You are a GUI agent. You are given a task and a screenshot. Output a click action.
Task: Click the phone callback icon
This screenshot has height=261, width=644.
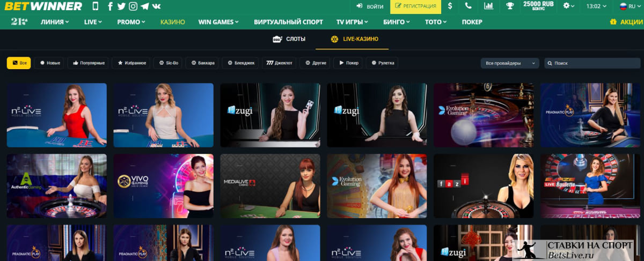click(x=469, y=6)
